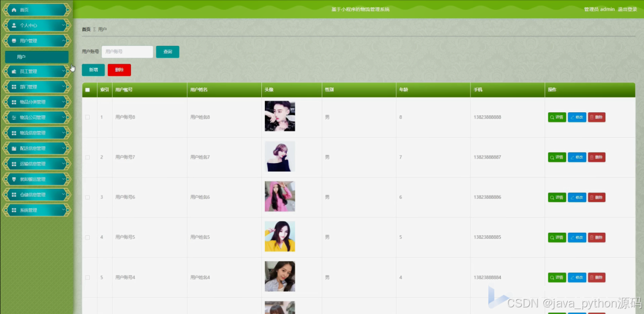Click 修改 for 用户账号8
This screenshot has width=644, height=314.
click(577, 117)
